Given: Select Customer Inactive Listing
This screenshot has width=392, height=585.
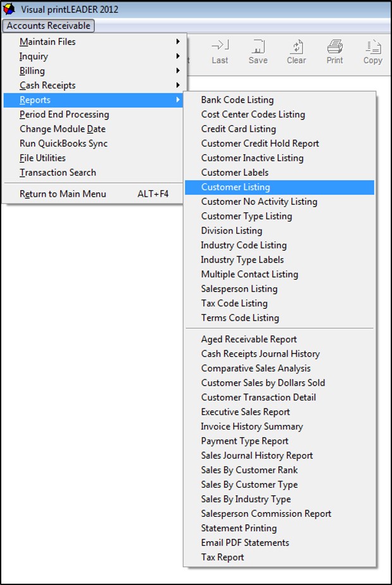Looking at the screenshot, I should [x=279, y=158].
